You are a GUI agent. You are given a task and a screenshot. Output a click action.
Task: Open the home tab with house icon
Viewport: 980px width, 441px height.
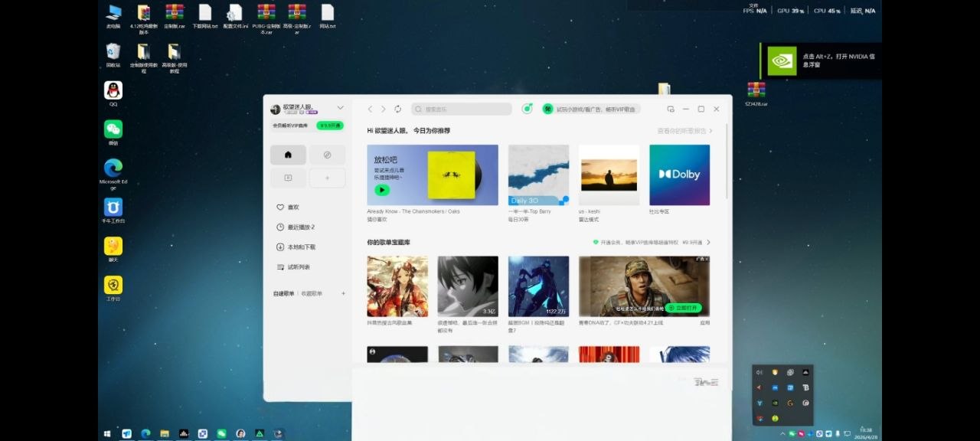[x=288, y=155]
